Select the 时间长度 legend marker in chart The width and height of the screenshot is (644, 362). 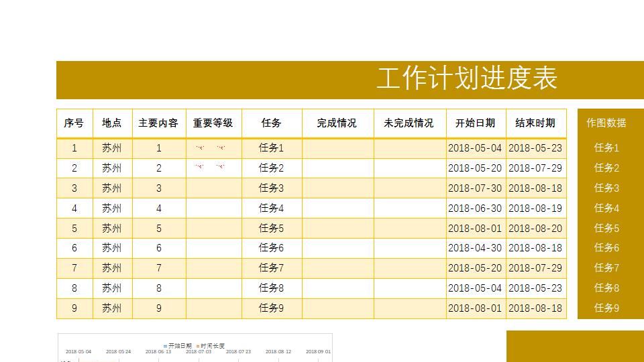point(197,346)
